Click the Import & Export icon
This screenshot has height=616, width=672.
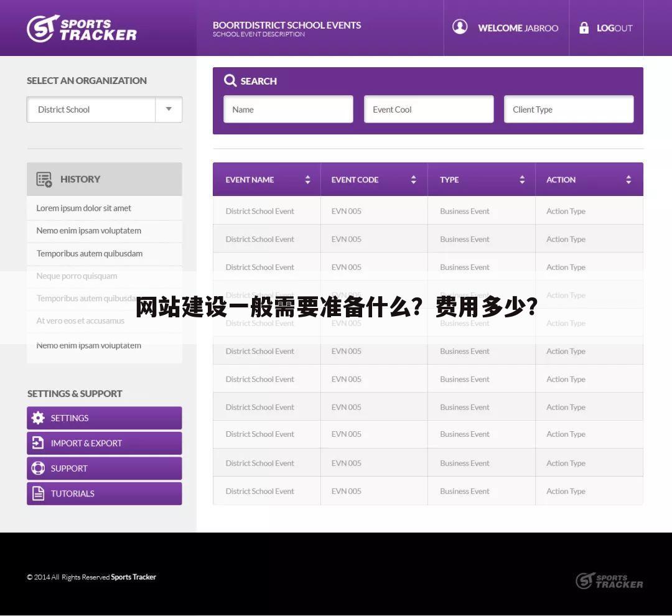click(38, 443)
